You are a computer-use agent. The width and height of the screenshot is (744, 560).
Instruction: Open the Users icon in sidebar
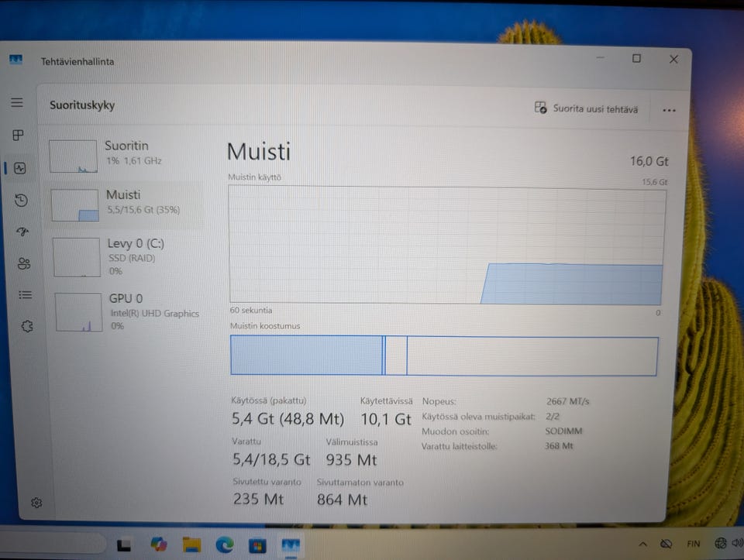[x=24, y=263]
